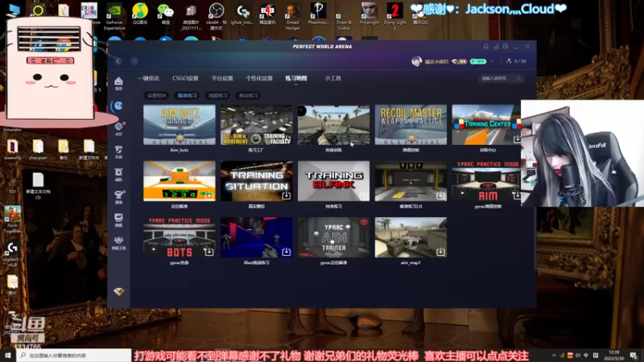Open the Recoil Master weapon practice card
This screenshot has height=362, width=644.
[x=411, y=125]
